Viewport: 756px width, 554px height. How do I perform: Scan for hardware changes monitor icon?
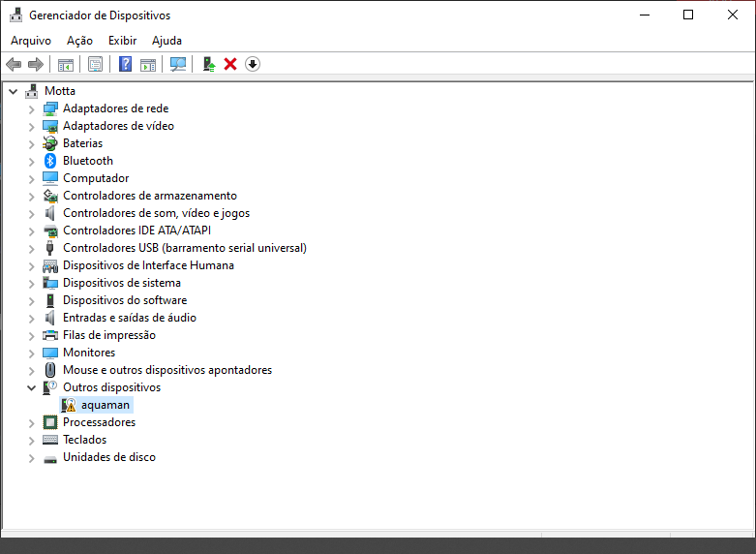(178, 64)
